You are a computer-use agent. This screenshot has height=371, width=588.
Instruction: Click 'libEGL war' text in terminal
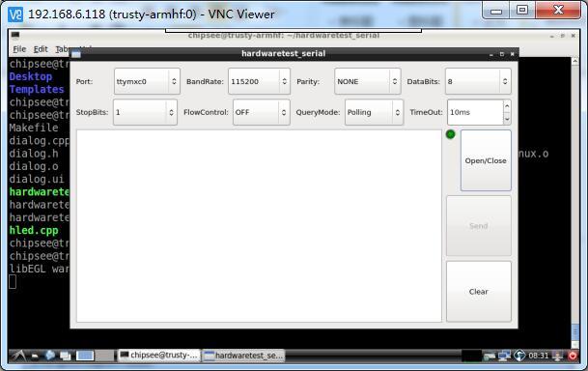coord(40,269)
